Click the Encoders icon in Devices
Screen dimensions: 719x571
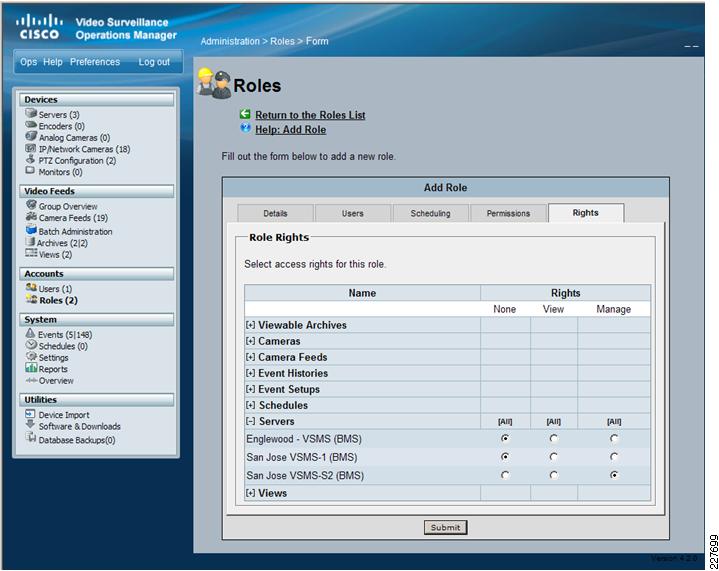[x=31, y=125]
